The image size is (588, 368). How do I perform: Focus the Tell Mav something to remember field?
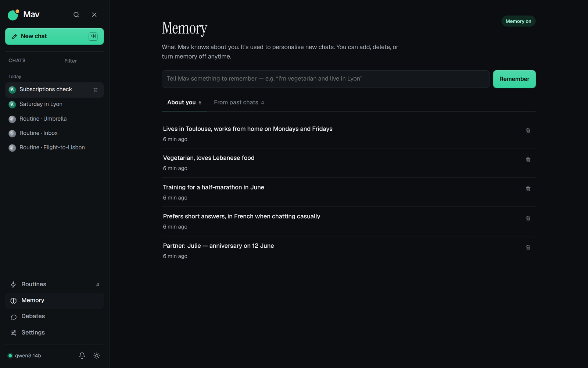(x=326, y=79)
